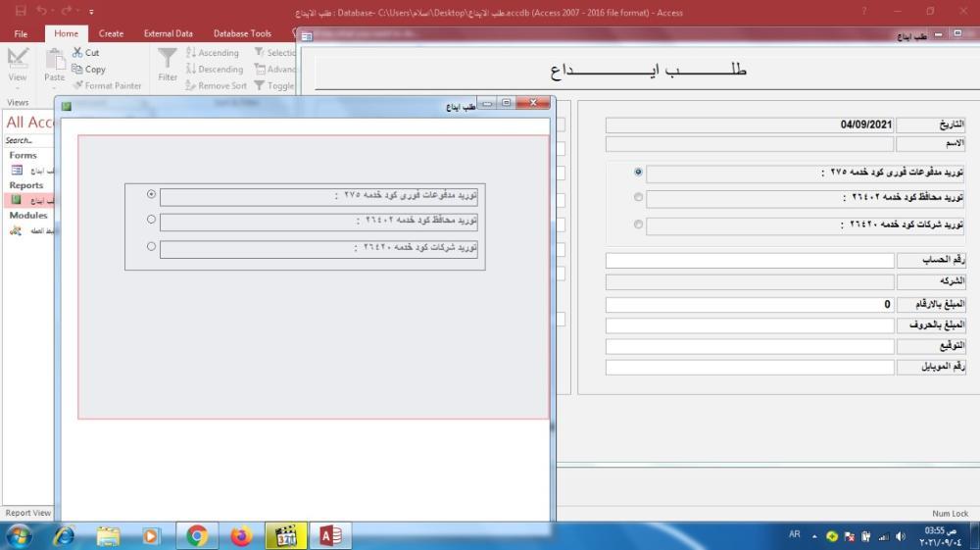Click the amount in numbers input field
The image size is (980, 550).
[750, 304]
